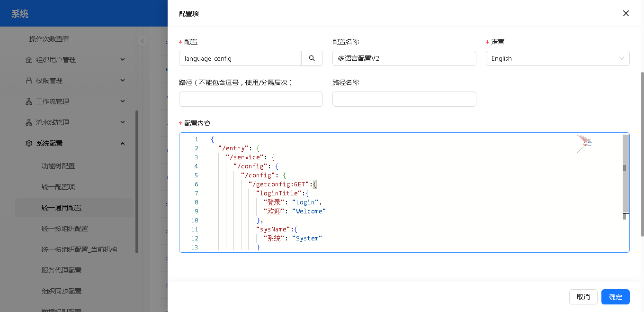The width and height of the screenshot is (644, 312).
Task: Click the 配置名称 field with 多语言配置V2
Action: [404, 58]
